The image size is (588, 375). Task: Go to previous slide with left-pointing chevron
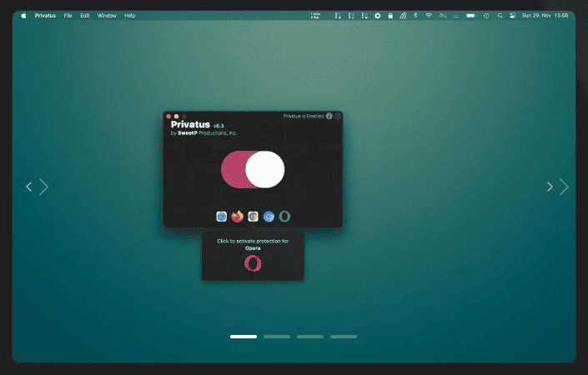tap(29, 187)
